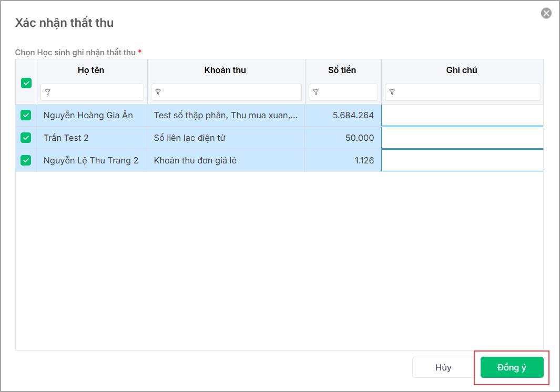Edit note cell for Nguyễn Lệ Thu Trang 2
This screenshot has width=560, height=392.
pyautogui.click(x=462, y=160)
